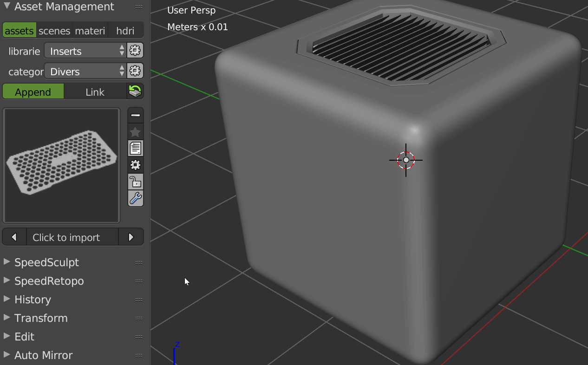
Task: Expand the History panel
Action: [x=7, y=299]
